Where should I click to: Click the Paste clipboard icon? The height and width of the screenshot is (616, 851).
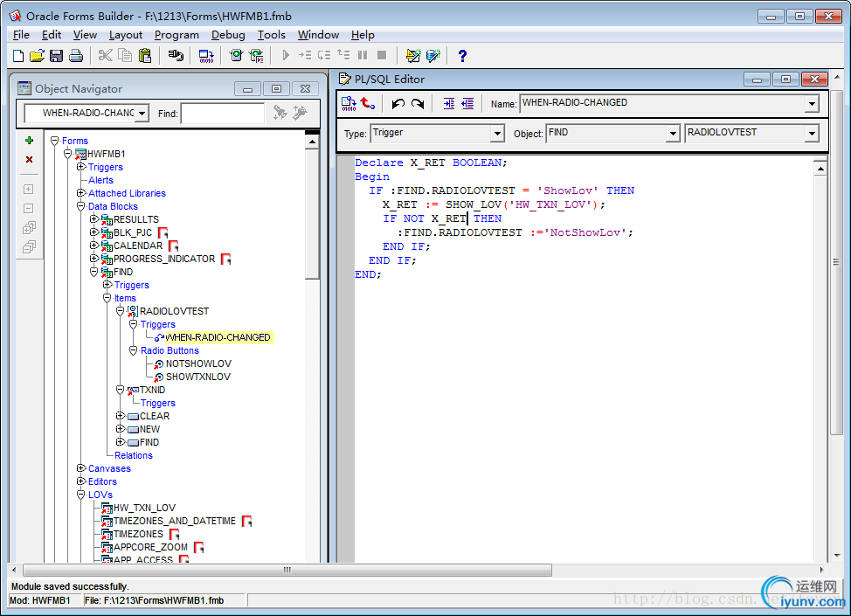(x=145, y=55)
